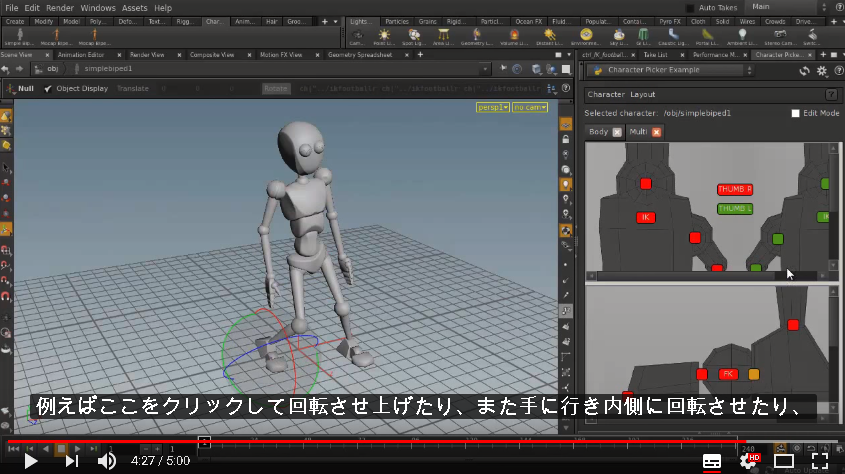Open Character Picker gear settings icon
The image size is (845, 474).
[x=821, y=71]
